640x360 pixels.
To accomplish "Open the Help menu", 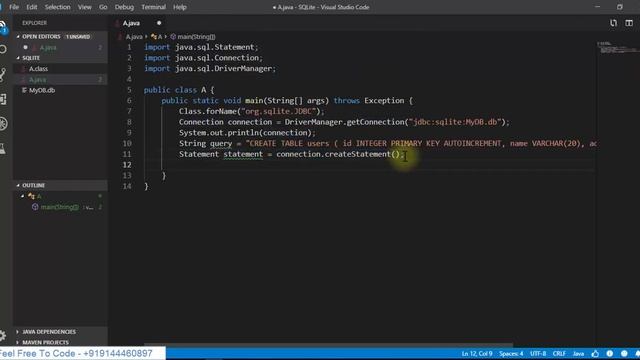I will click(180, 7).
